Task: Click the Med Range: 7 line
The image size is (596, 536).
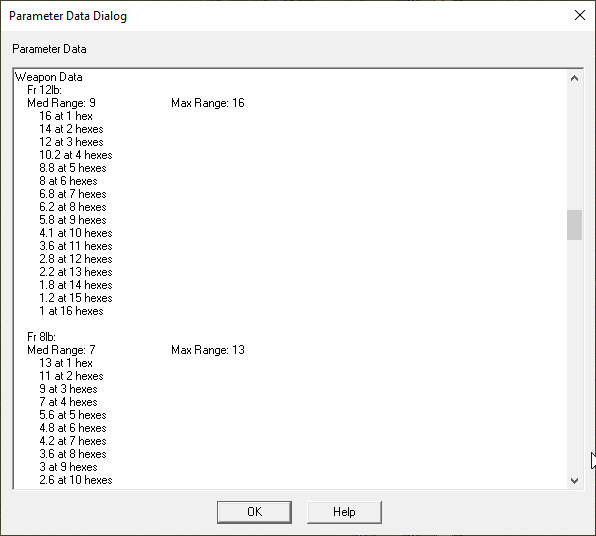Action: [62, 350]
